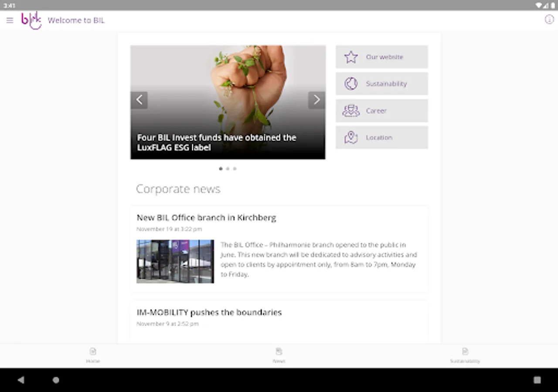Switch to the Home tab label
Screen dimensions: 558x392
click(93, 361)
